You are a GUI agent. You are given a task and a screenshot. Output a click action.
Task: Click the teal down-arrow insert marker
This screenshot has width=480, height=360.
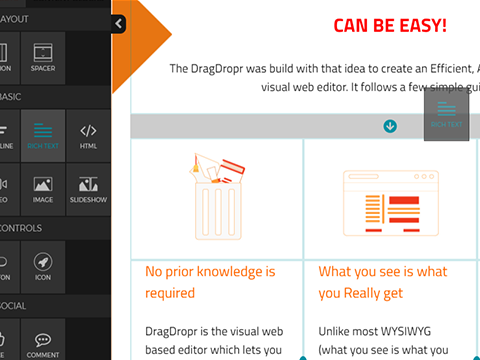coord(390,126)
